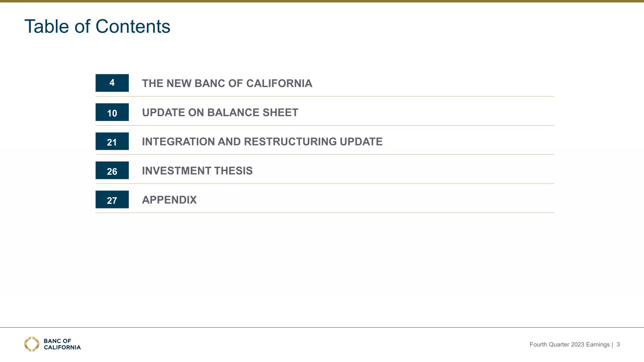Click the page number box labeled 4
Screen dimensions: 644x362
click(112, 83)
